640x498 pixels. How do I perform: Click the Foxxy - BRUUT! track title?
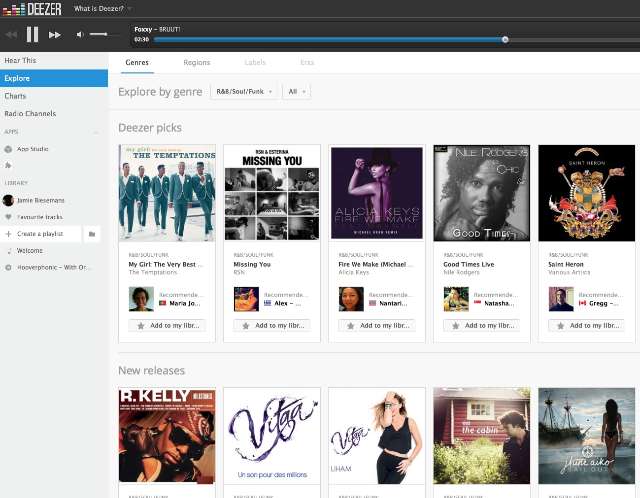click(157, 29)
